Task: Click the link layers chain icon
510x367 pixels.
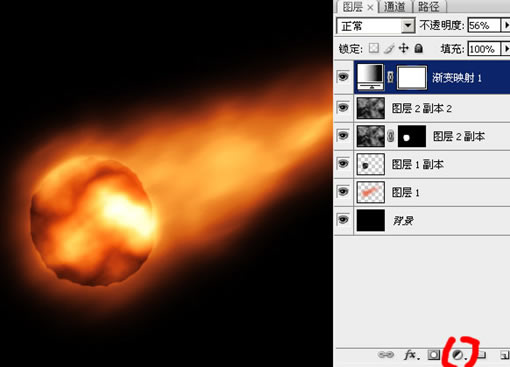Action: click(386, 355)
